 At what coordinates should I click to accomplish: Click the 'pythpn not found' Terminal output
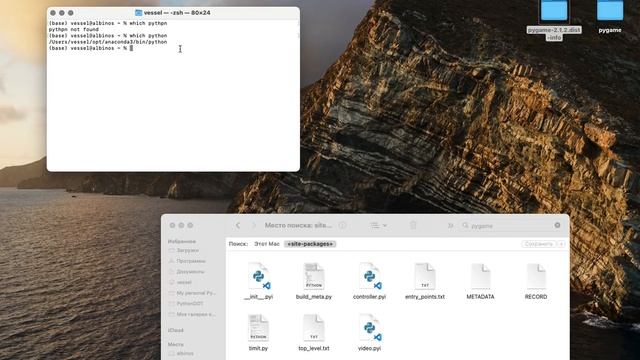point(73,29)
